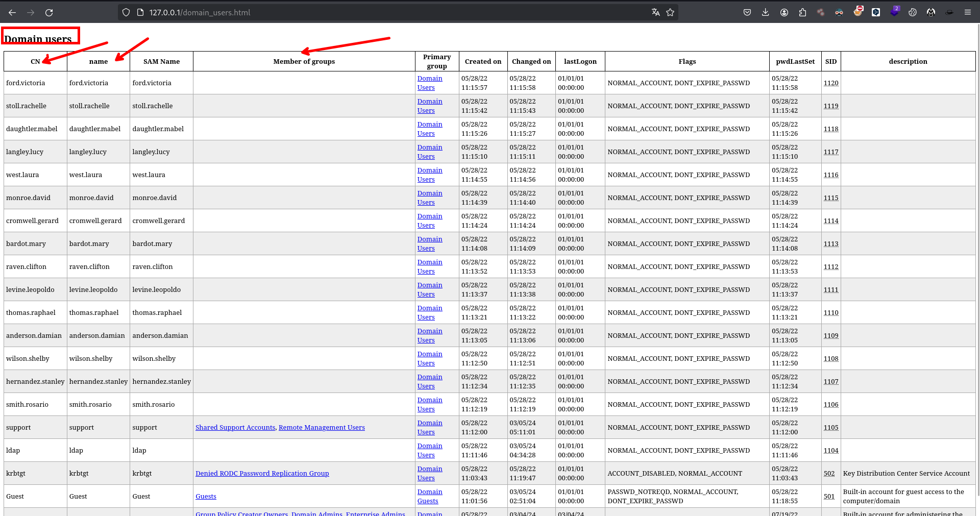Image resolution: width=980 pixels, height=516 pixels.
Task: Click the translate page icon
Action: click(x=656, y=12)
